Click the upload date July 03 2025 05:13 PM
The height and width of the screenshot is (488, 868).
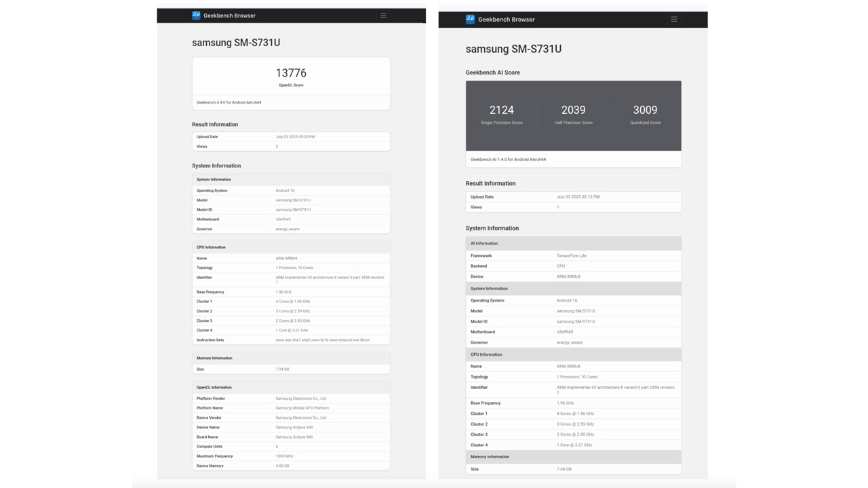point(578,197)
